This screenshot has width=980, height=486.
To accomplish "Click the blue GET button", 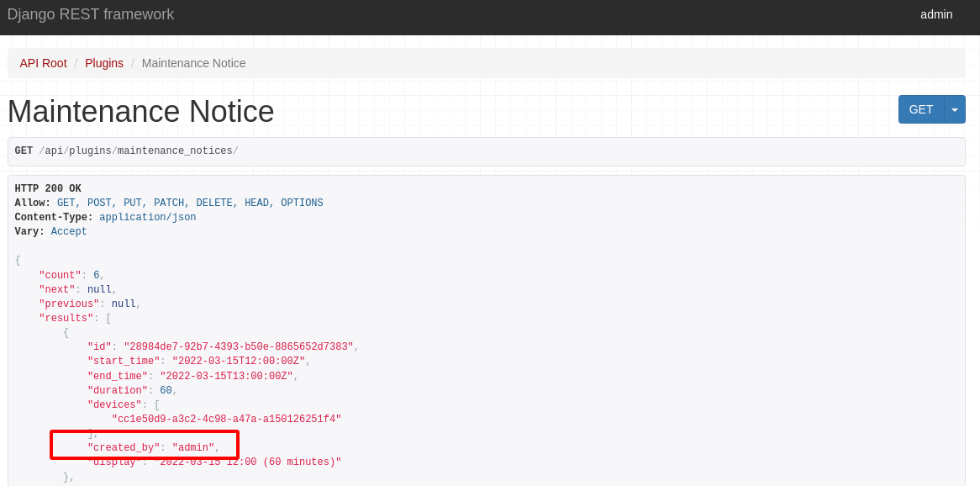I will tap(920, 109).
